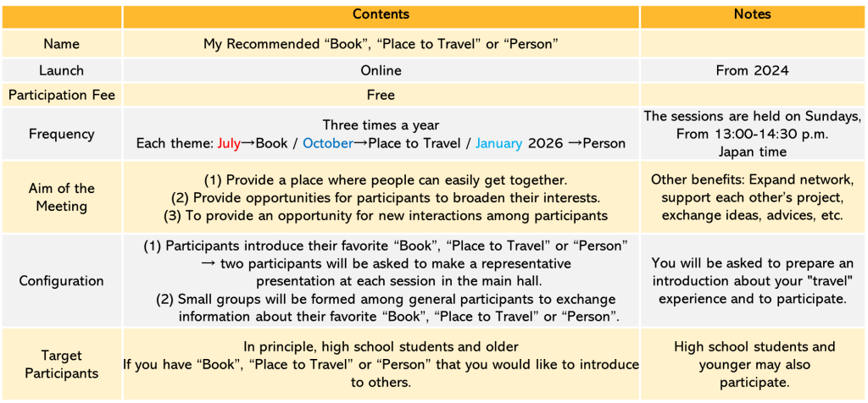Viewport: 868px width, 403px height.
Task: Click the blue October text
Action: (x=328, y=144)
